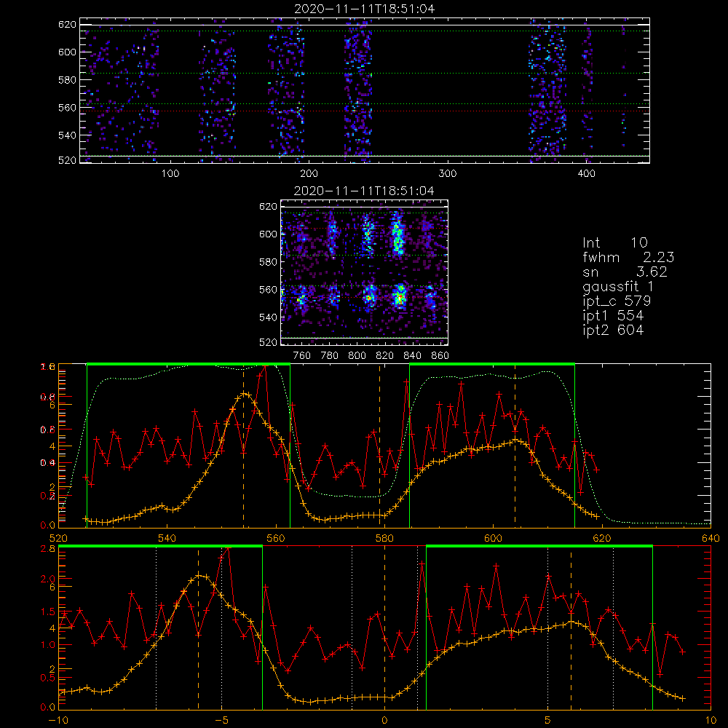
Task: Click red y-axis label 2.8 on bottom plot
Action: [48, 549]
